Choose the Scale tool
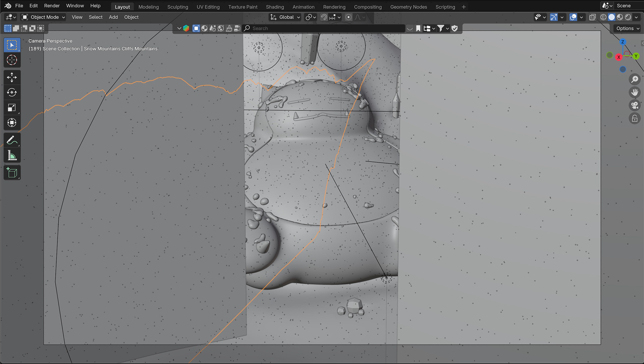644x364 pixels. click(12, 108)
